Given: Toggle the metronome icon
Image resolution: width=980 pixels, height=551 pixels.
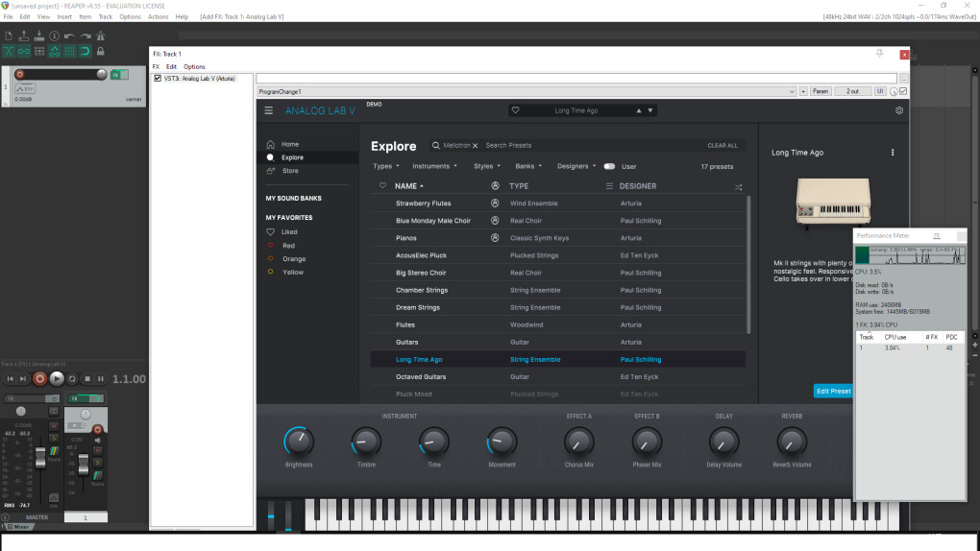Looking at the screenshot, I should coord(100,36).
